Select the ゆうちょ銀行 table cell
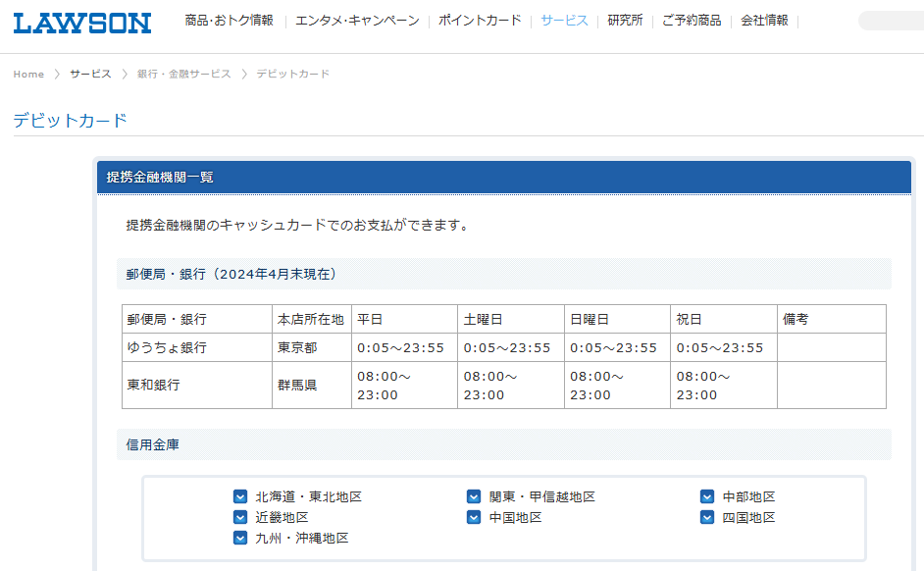 (x=197, y=347)
